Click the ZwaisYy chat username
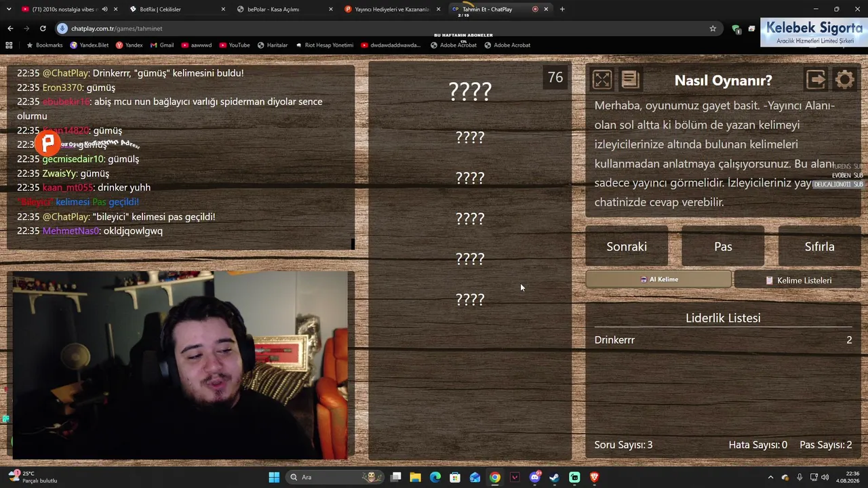The image size is (868, 488). click(60, 174)
